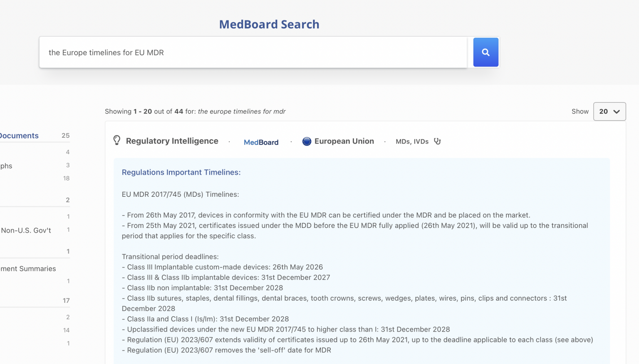The width and height of the screenshot is (639, 364).
Task: Open the Show results-per-page dropdown
Action: (609, 111)
